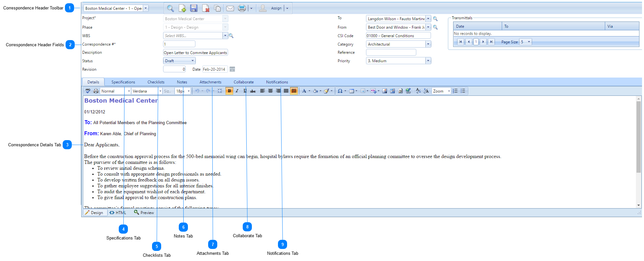Image resolution: width=644 pixels, height=261 pixels.
Task: Click the Correspondence number field
Action: 179,44
